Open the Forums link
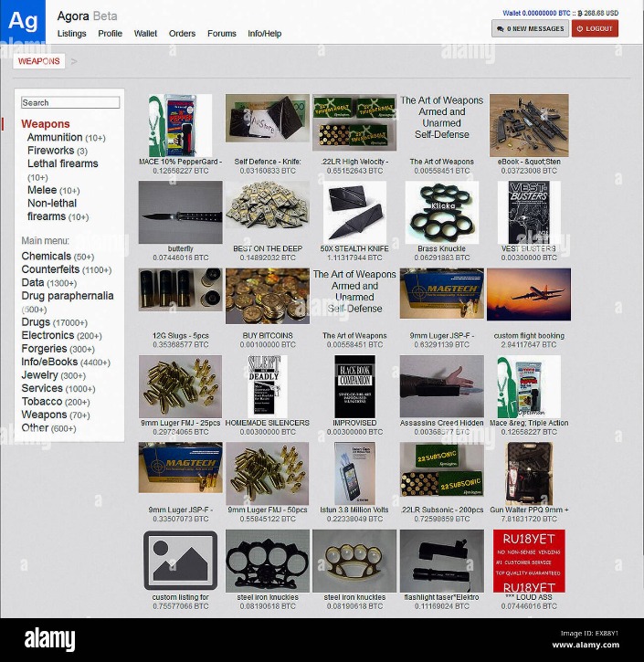This screenshot has height=662, width=644. pos(222,34)
